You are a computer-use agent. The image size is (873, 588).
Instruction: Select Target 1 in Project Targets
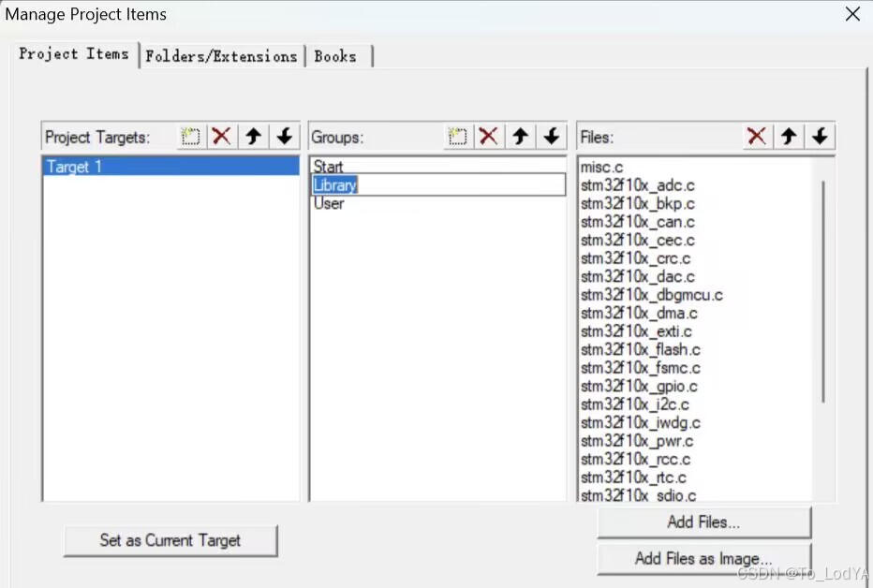coord(170,167)
